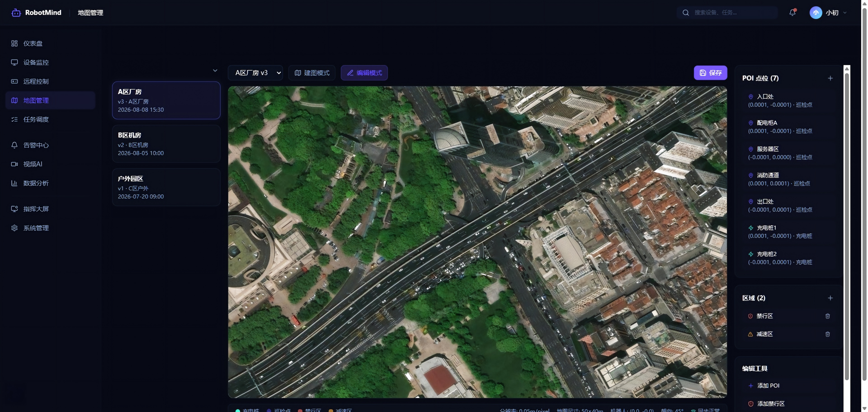Select the 消防通道 POI entry

coord(789,179)
